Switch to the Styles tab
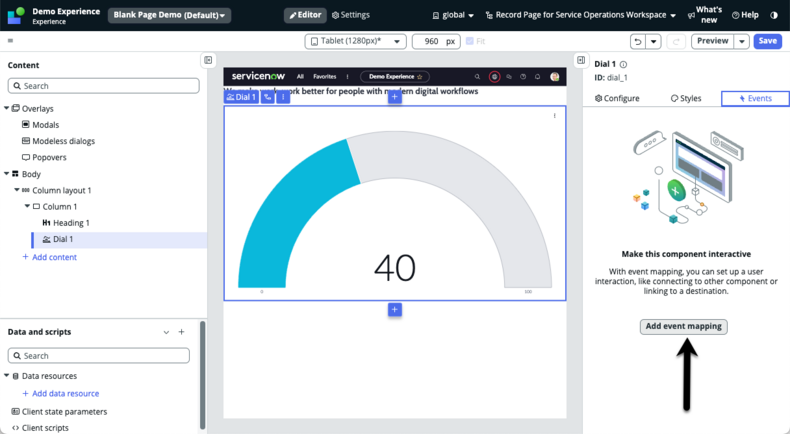Screen dimensions: 790x434 pyautogui.click(x=686, y=98)
